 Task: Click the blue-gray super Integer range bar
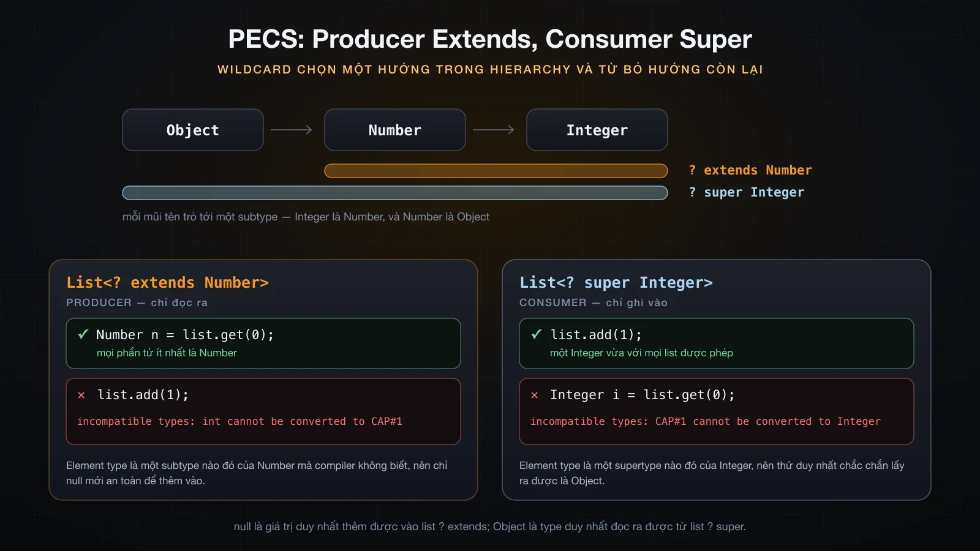pyautogui.click(x=395, y=193)
